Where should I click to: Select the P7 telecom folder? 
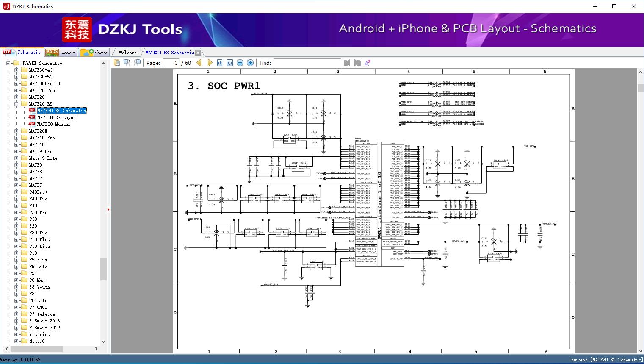point(42,314)
